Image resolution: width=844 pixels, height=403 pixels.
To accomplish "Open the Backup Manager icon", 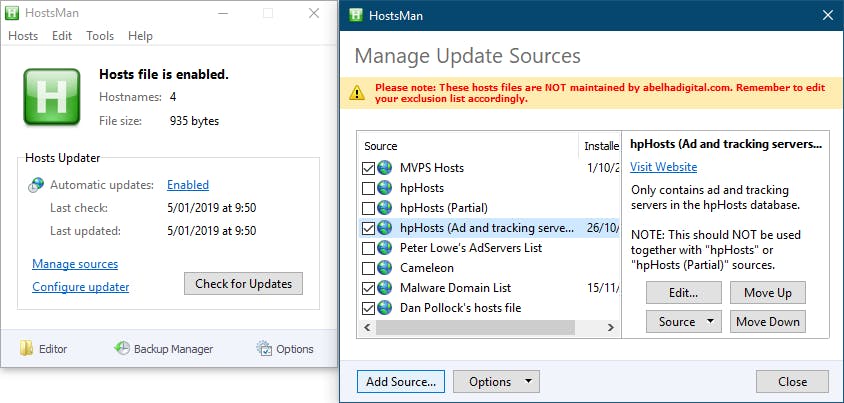I will tap(122, 349).
